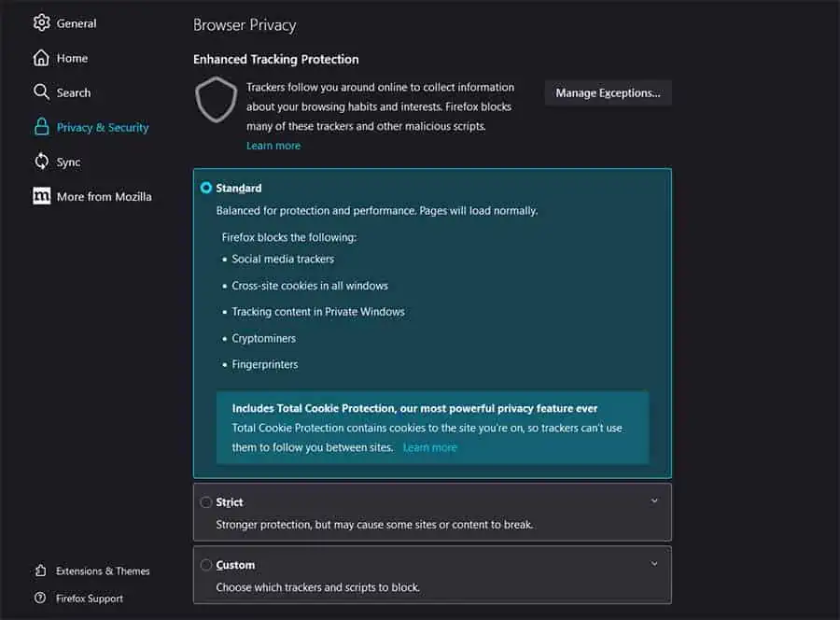Click the 'Social media trackers' list item

coord(282,259)
